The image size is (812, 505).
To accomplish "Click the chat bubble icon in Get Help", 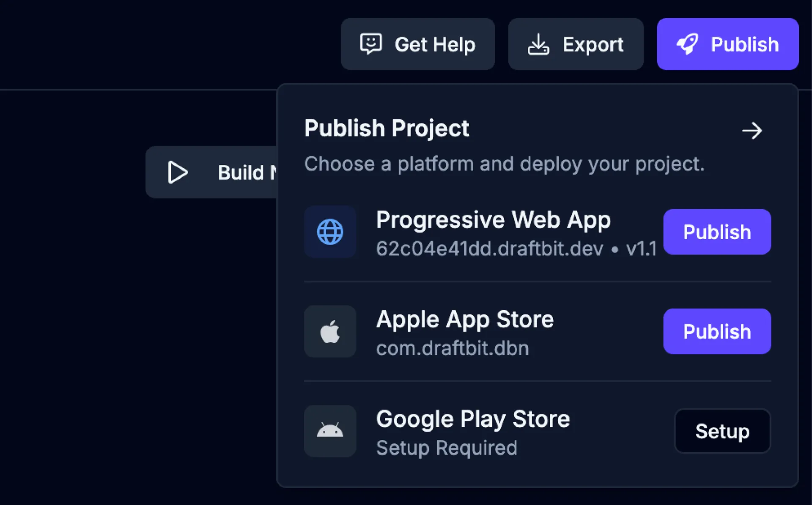I will [x=370, y=44].
